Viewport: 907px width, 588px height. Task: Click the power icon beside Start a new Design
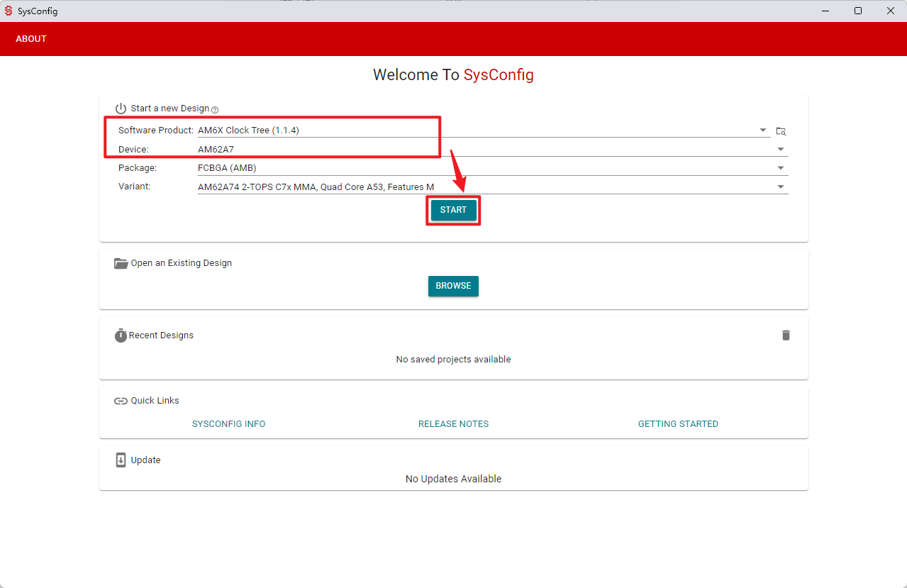[x=121, y=109]
